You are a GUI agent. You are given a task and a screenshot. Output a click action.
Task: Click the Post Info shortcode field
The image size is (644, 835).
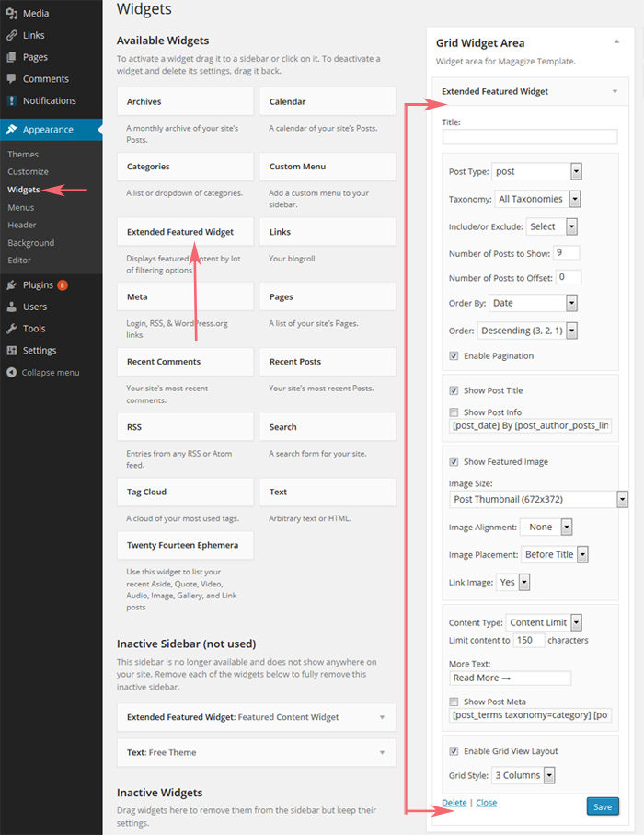(x=530, y=425)
